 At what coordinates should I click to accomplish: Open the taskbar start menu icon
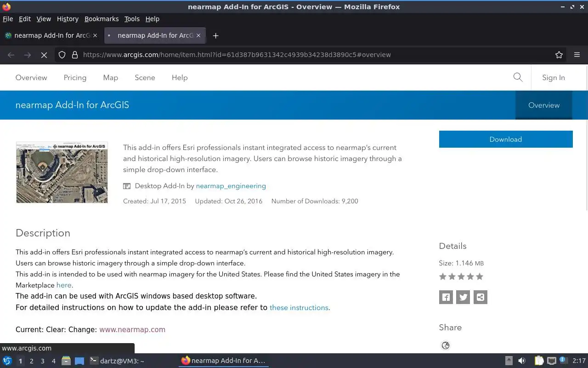click(x=7, y=361)
